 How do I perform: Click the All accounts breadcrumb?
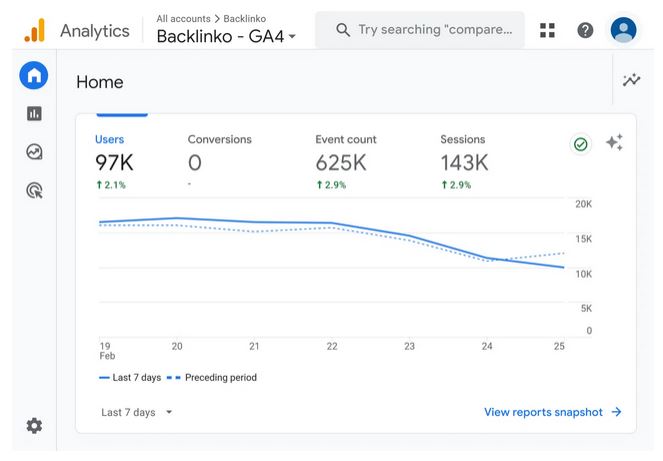(183, 19)
